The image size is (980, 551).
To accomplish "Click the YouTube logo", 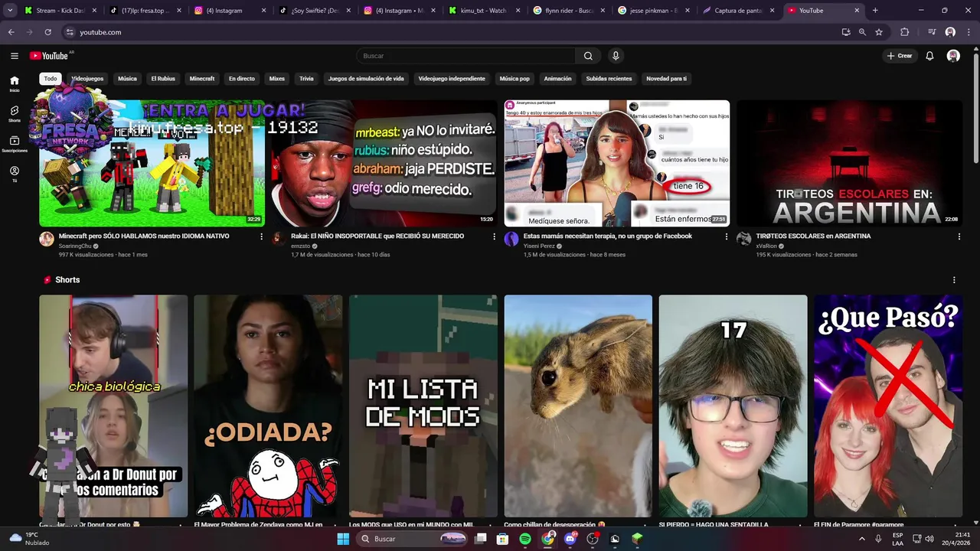I will (50, 56).
